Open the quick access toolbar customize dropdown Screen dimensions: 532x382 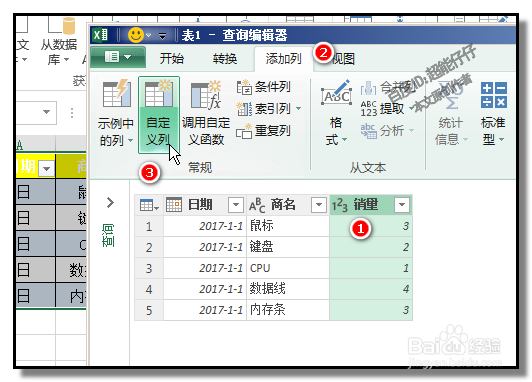click(163, 36)
